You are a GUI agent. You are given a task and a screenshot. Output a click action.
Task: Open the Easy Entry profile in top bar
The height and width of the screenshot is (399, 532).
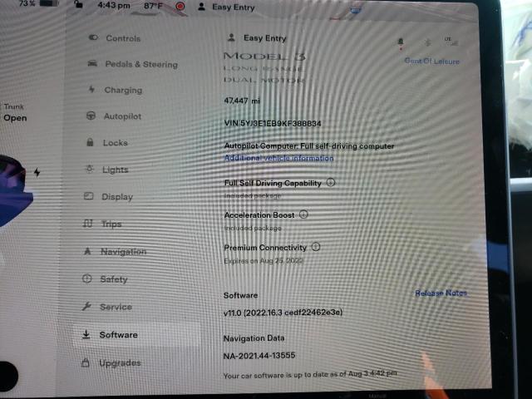click(226, 7)
